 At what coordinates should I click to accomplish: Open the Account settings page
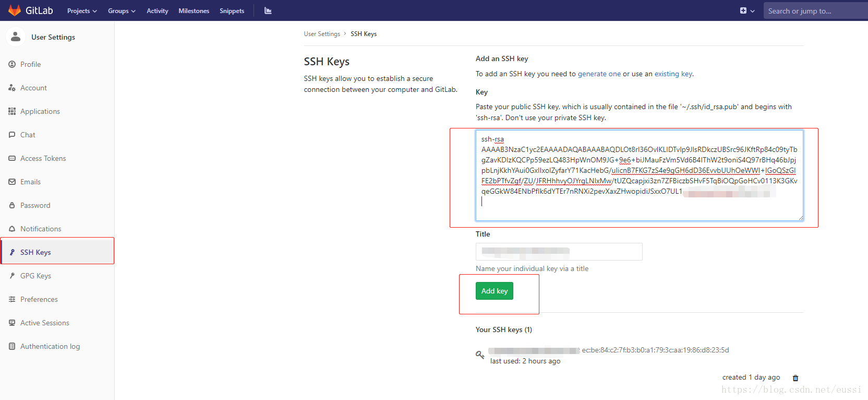[x=33, y=88]
